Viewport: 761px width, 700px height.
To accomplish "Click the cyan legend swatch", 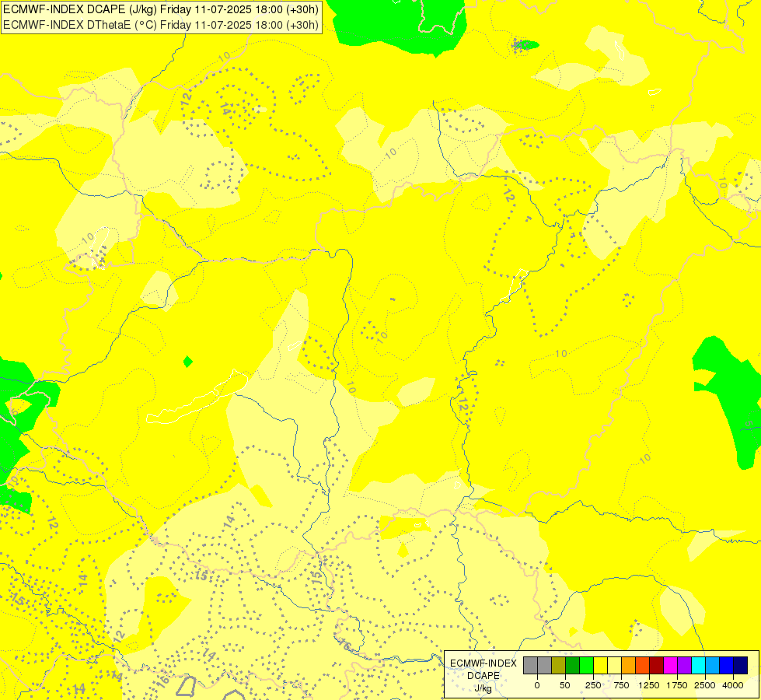I will click(x=698, y=665).
